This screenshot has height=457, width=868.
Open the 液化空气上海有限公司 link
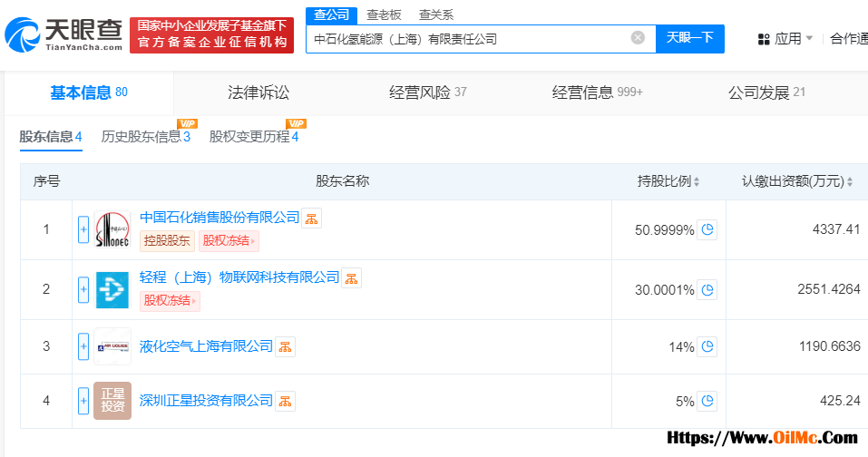pos(206,346)
